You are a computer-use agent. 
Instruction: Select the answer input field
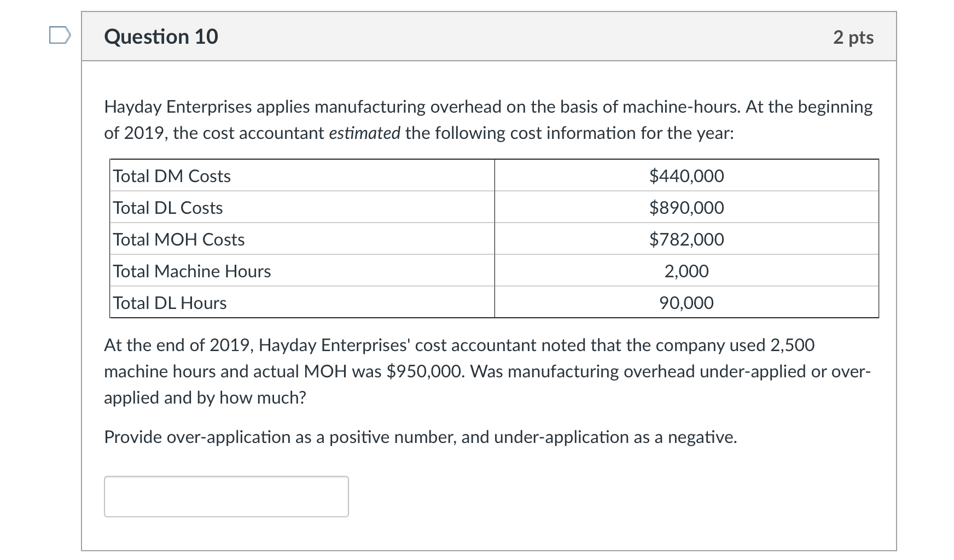point(226,495)
